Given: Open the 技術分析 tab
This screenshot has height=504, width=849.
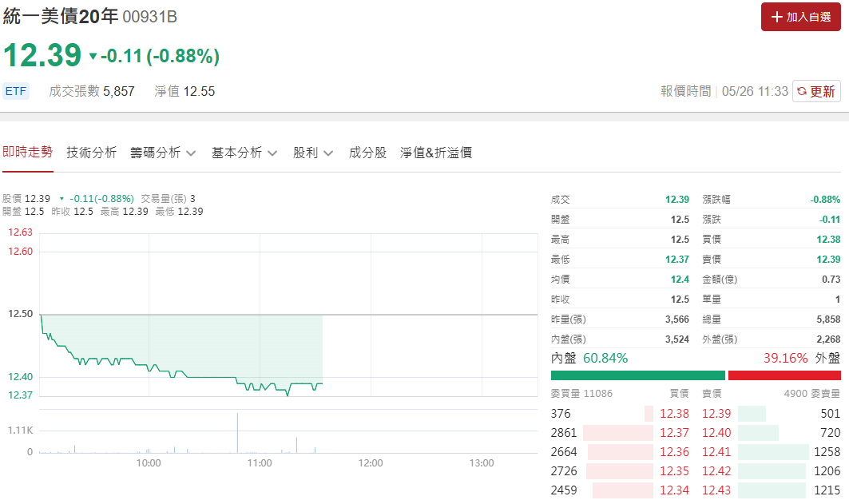Looking at the screenshot, I should [92, 153].
